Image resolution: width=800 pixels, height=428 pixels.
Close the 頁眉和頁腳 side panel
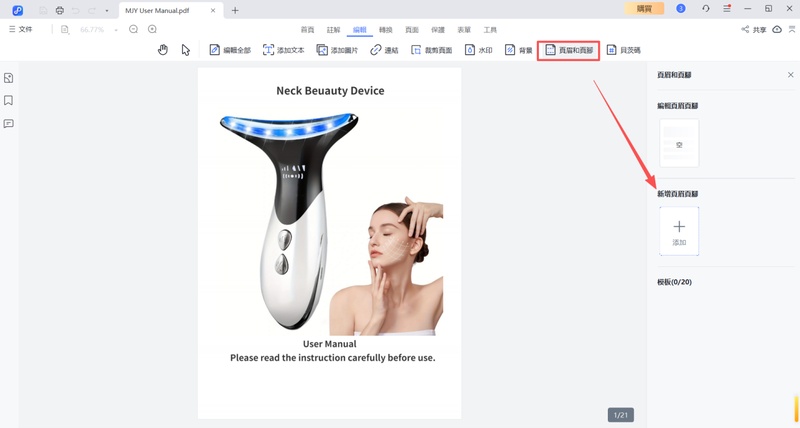click(x=790, y=75)
